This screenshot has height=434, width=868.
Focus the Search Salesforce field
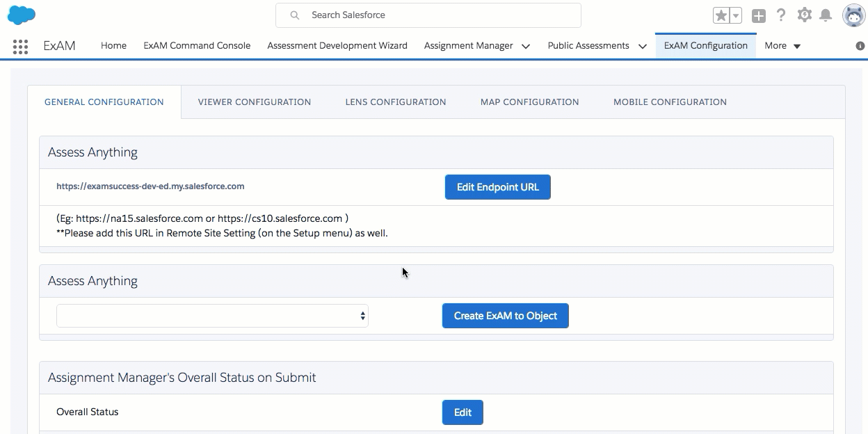coord(428,15)
